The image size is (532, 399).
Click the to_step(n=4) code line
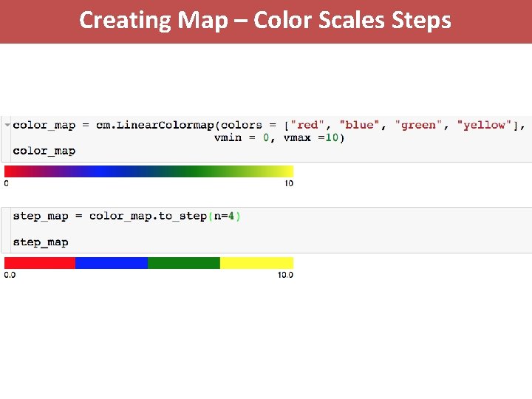pos(126,216)
